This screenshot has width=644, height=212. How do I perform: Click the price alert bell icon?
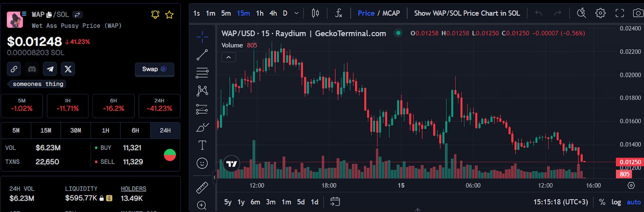[x=155, y=15]
